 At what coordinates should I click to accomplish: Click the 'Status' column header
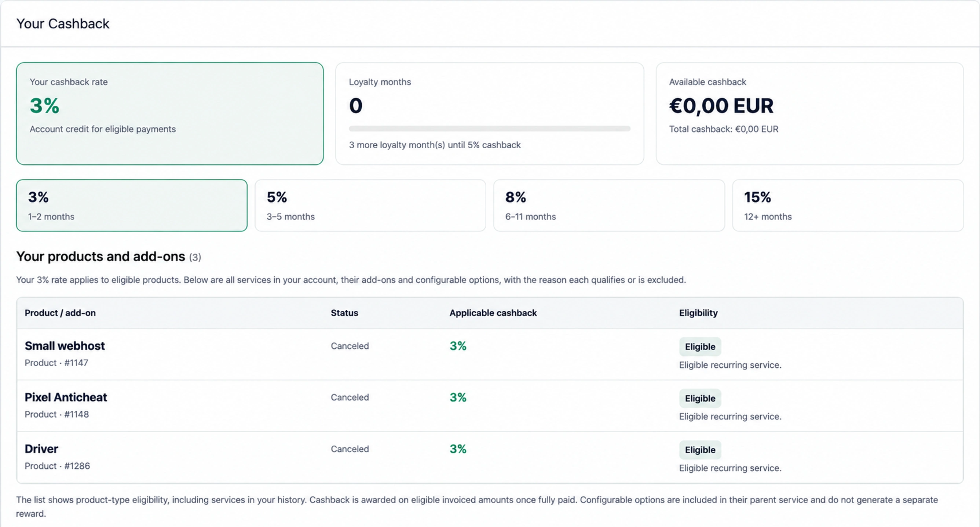click(x=344, y=313)
